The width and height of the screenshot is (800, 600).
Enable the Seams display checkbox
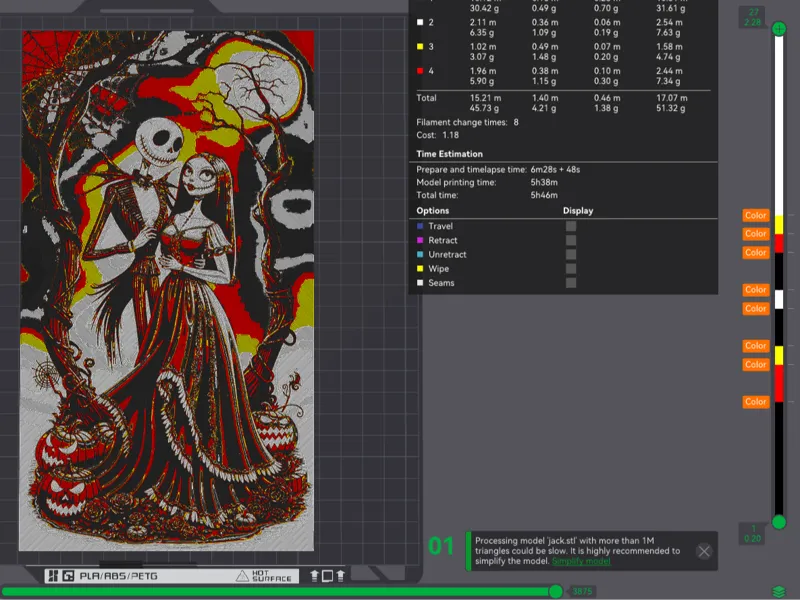(x=571, y=283)
